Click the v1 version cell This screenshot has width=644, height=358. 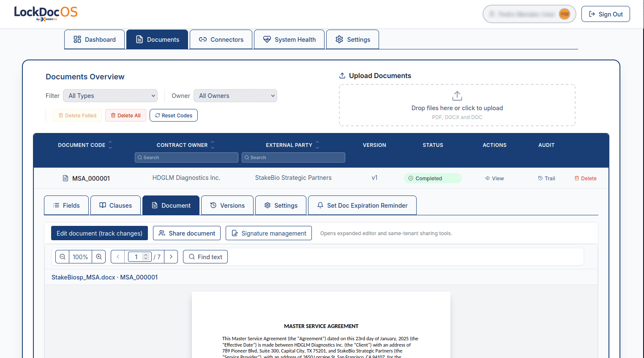374,178
